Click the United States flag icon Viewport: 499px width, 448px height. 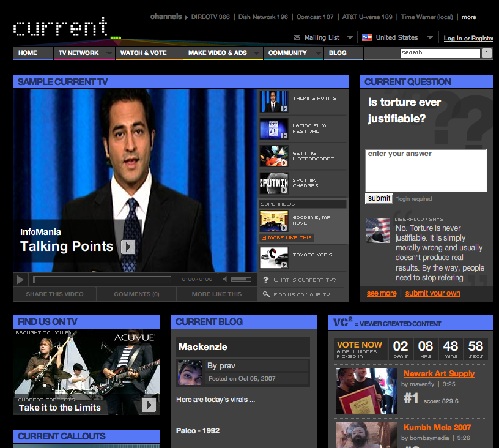coord(367,37)
